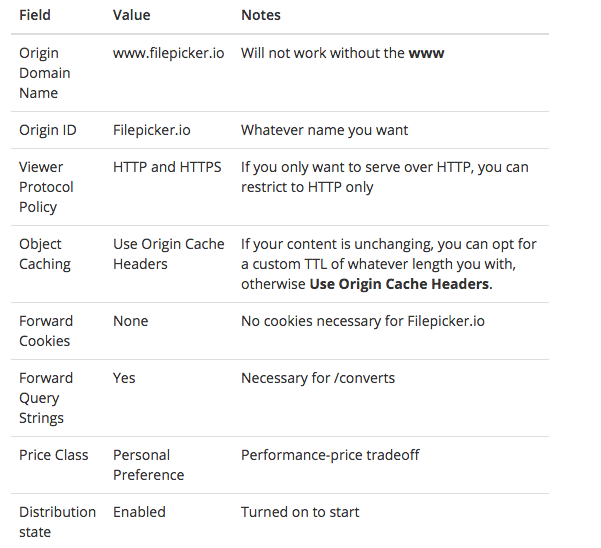Click the Distribution state field label
Image resolution: width=601 pixels, height=548 pixels.
57,522
